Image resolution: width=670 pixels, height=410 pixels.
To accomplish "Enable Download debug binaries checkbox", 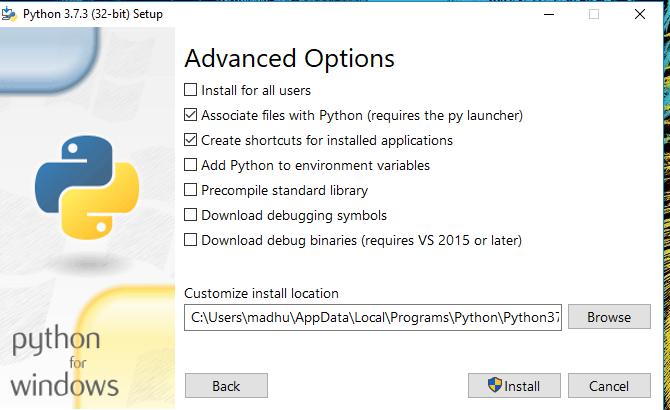I will [191, 240].
